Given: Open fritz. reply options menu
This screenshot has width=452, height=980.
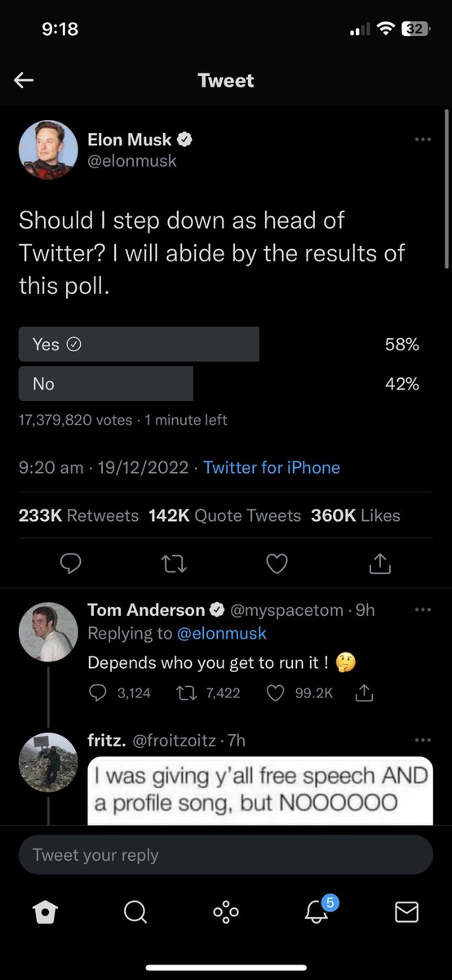Looking at the screenshot, I should [422, 741].
